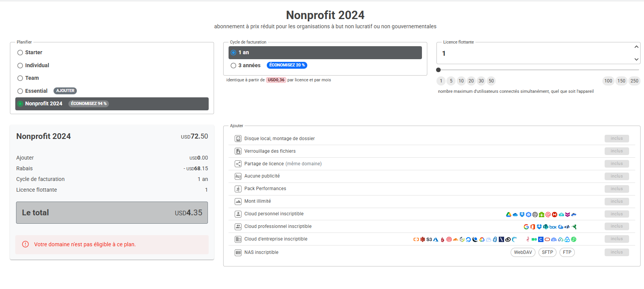This screenshot has height=289, width=644.
Task: Click the Aucune publicité no-ads icon
Action: pyautogui.click(x=238, y=176)
